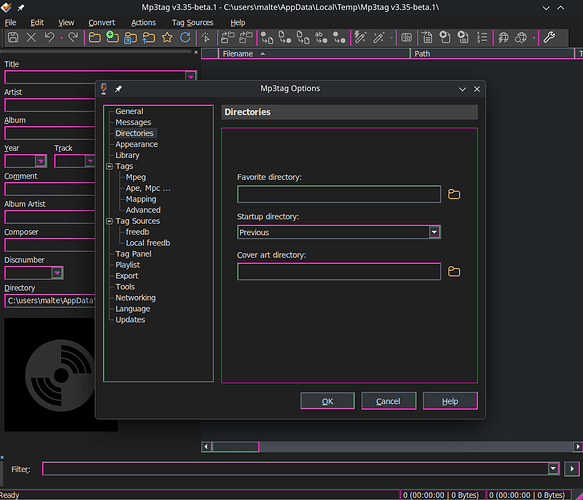Sort by Filename column header
583x500 pixels.
[314, 54]
